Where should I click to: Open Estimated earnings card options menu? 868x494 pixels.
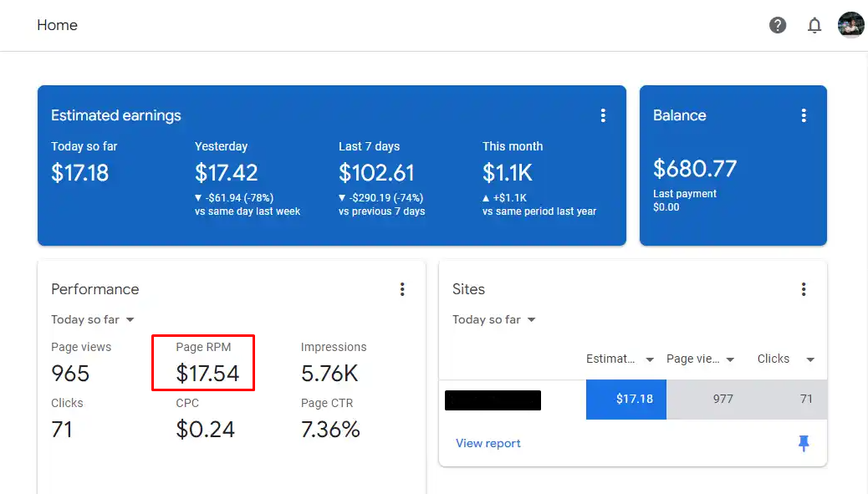point(603,115)
